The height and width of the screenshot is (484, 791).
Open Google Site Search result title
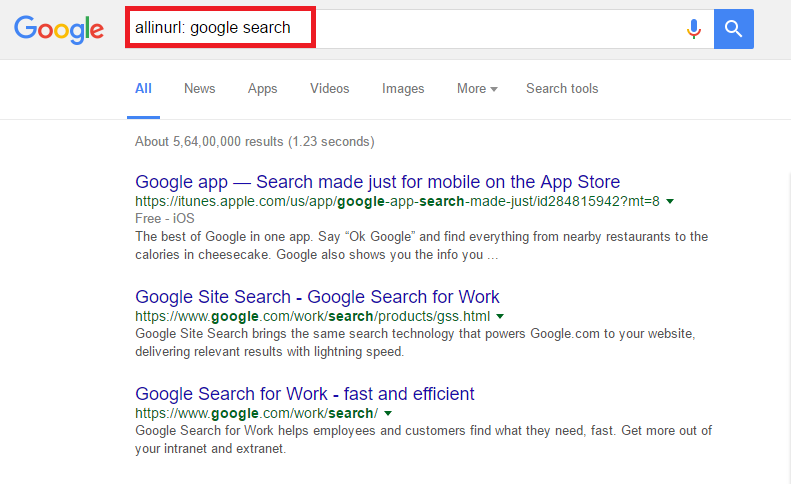coord(317,297)
